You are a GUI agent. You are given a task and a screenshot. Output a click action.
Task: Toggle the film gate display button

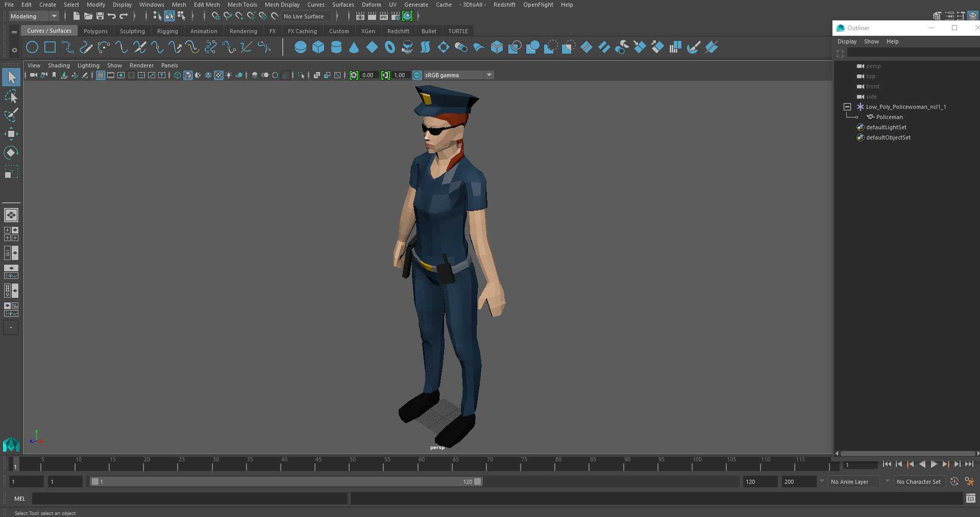pos(111,75)
